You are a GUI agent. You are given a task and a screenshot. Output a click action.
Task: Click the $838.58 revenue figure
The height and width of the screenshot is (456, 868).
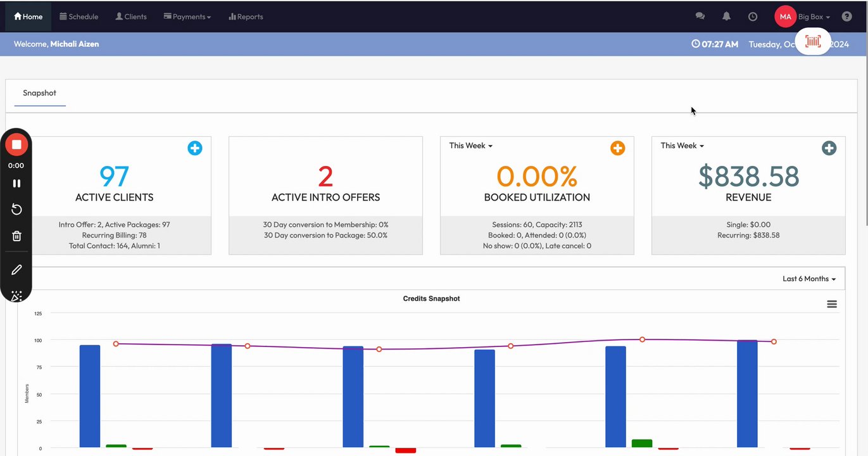coord(748,176)
